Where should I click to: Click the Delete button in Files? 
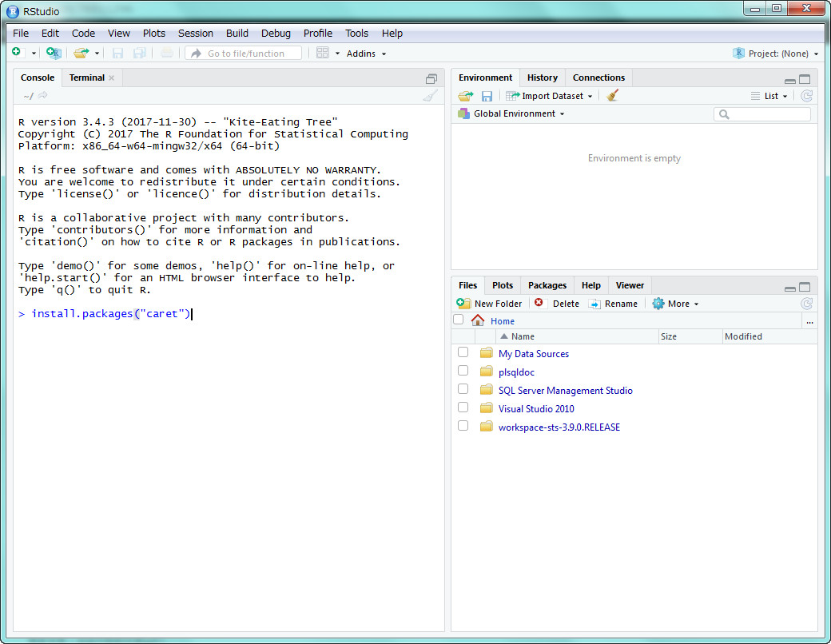[x=556, y=304]
